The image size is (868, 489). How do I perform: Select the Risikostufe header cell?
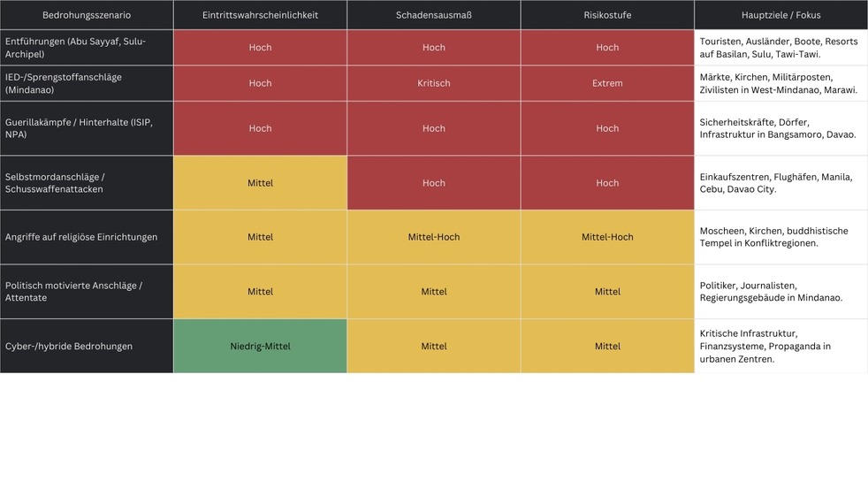click(607, 15)
